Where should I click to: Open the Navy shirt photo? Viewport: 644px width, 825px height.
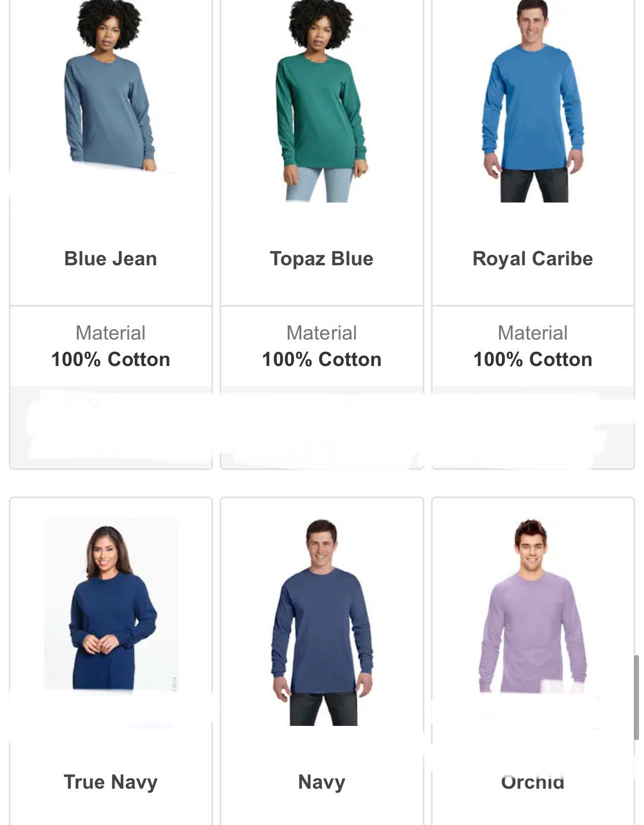(x=322, y=622)
